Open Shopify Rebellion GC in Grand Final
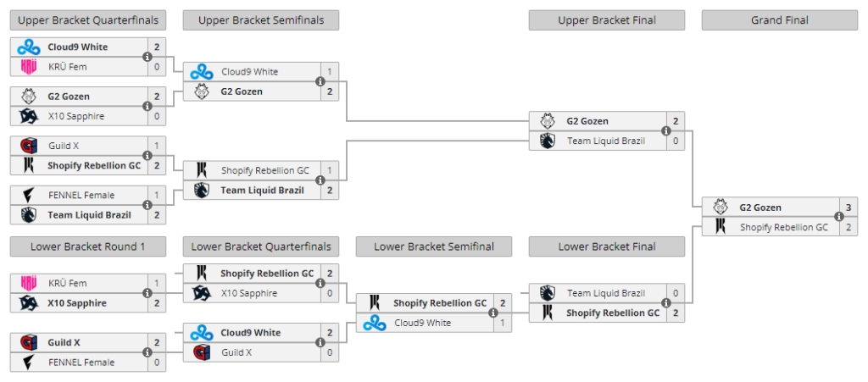 pyautogui.click(x=784, y=227)
